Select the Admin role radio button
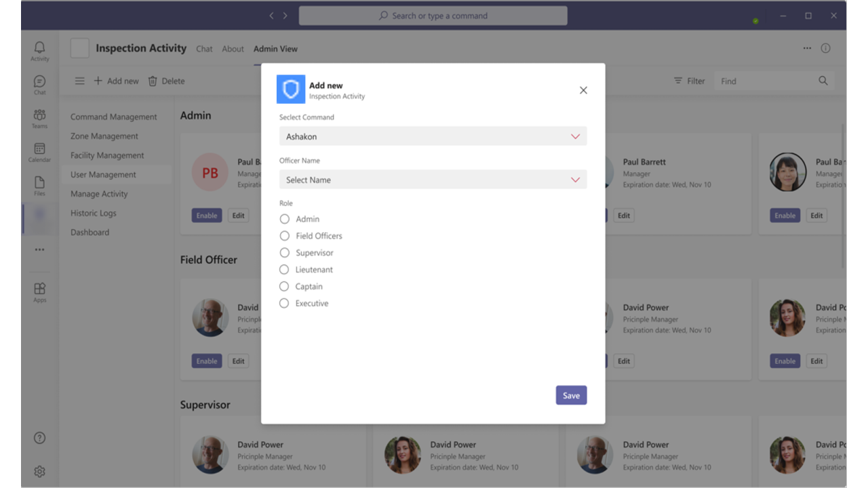 (x=285, y=219)
